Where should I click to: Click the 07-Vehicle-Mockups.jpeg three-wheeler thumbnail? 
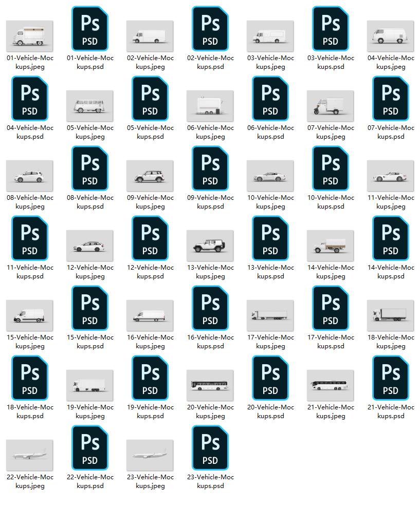331,106
